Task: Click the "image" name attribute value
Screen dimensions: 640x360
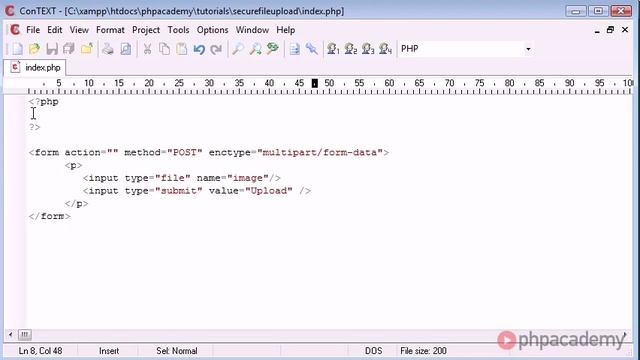Action: point(247,178)
